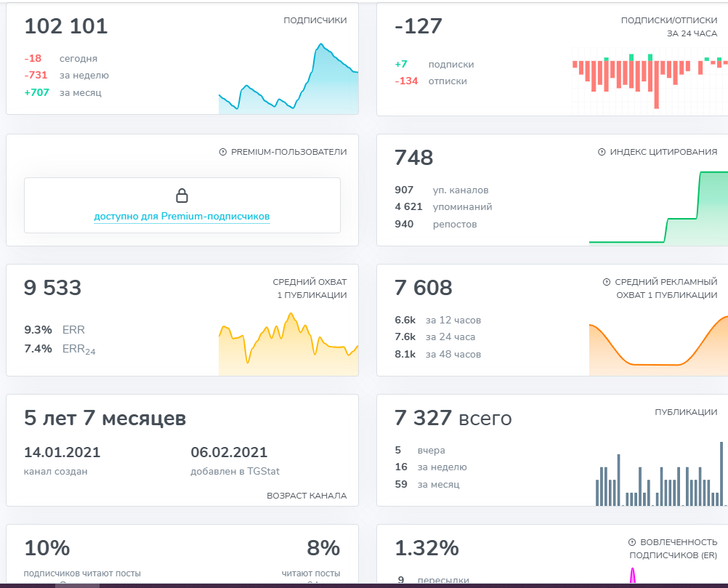Click the -127 net subscriptions value
Image resolution: width=728 pixels, height=588 pixels.
(x=418, y=26)
